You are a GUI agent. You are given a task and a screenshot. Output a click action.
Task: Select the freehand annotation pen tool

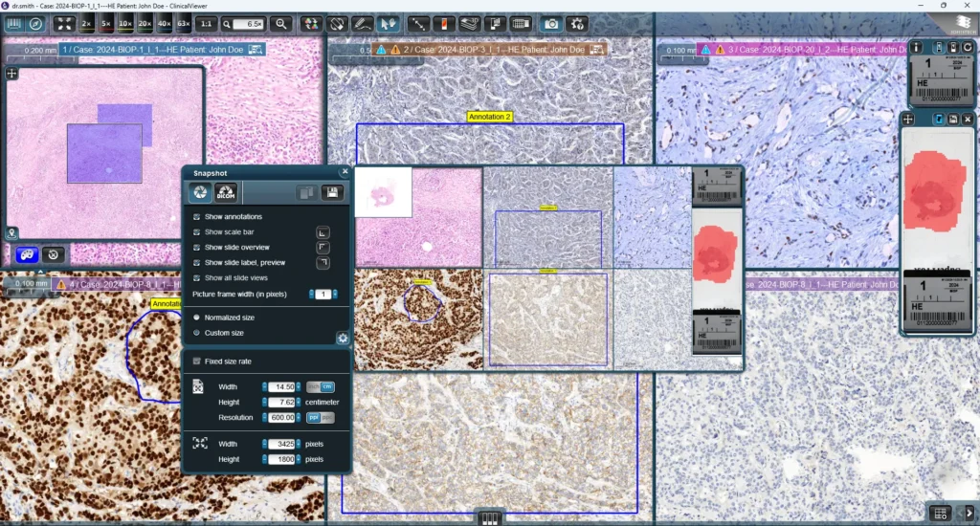[x=362, y=24]
